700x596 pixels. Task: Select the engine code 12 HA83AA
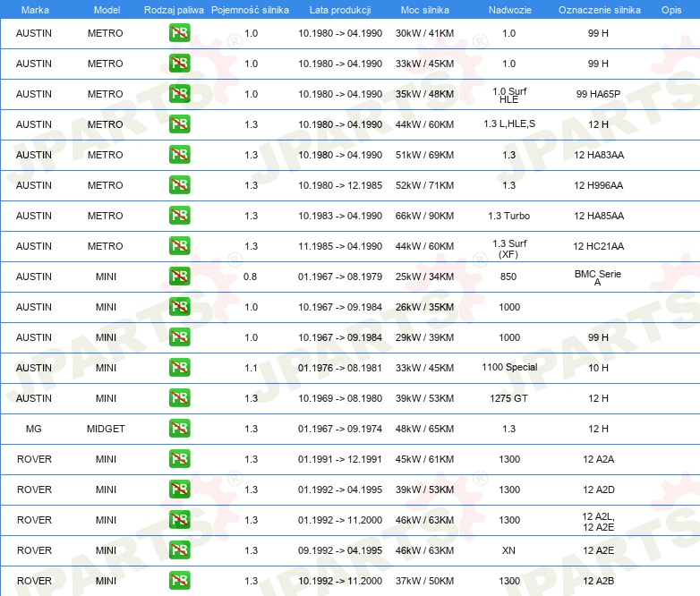(599, 155)
